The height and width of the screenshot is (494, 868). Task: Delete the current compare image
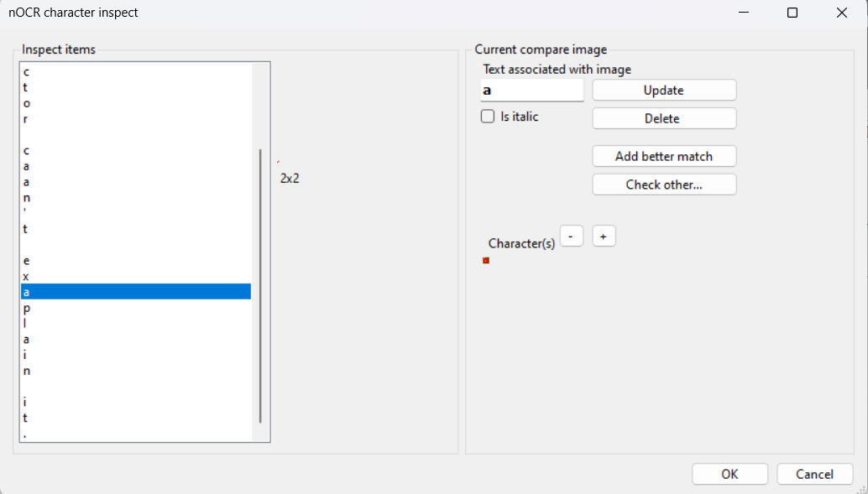pos(664,118)
